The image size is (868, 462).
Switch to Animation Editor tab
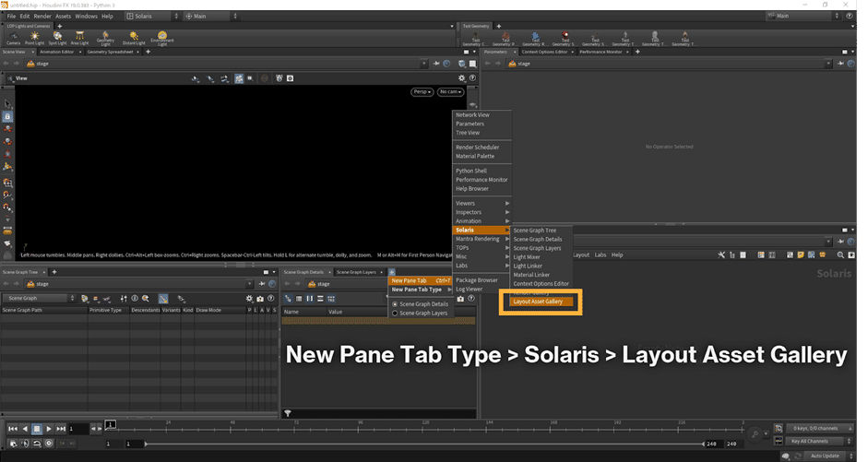[56, 52]
